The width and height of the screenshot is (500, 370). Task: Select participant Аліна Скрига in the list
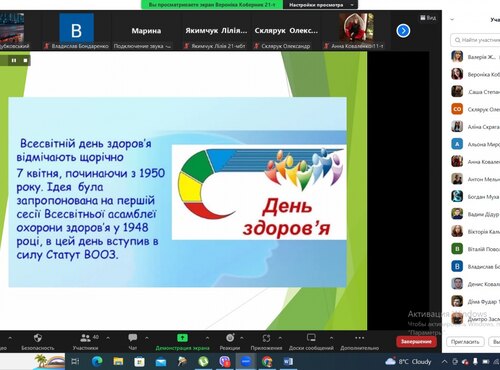475,127
